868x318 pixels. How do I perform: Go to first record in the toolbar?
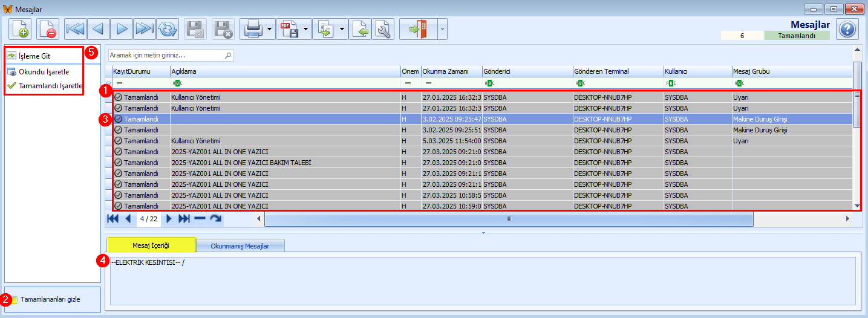pyautogui.click(x=76, y=29)
